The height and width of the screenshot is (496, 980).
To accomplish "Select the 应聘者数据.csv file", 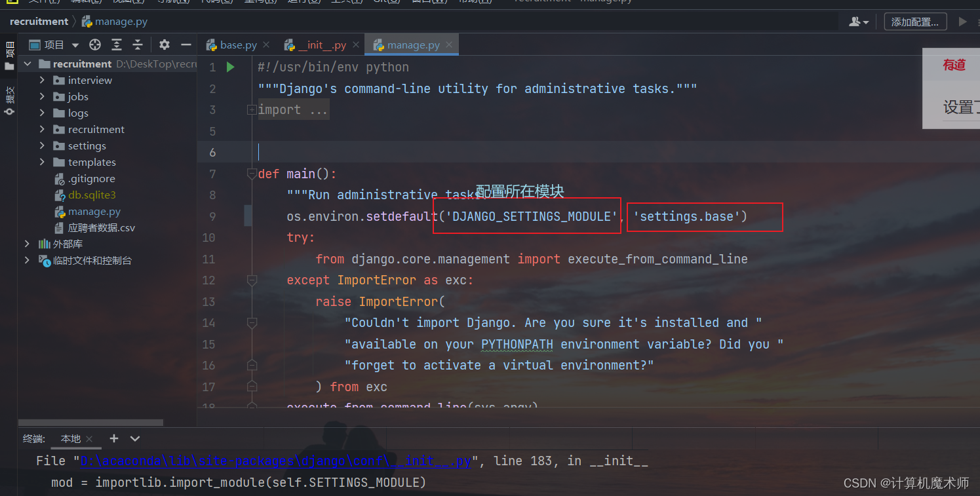I will (101, 227).
